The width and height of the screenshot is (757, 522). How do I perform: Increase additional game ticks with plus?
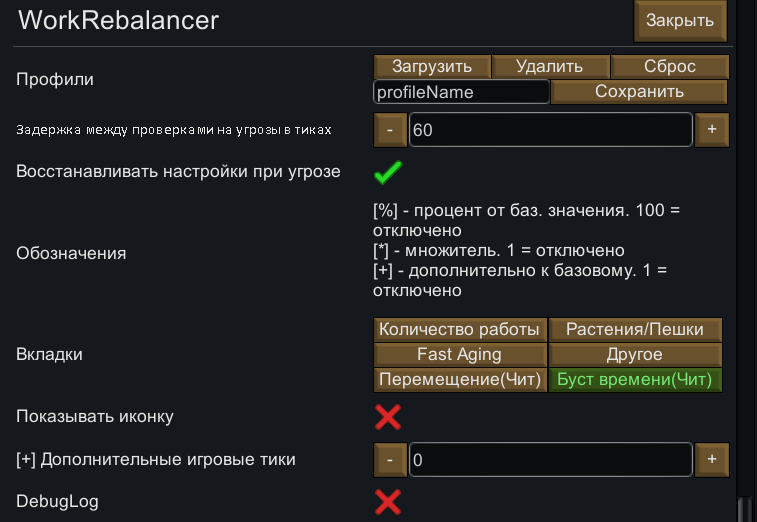(712, 459)
